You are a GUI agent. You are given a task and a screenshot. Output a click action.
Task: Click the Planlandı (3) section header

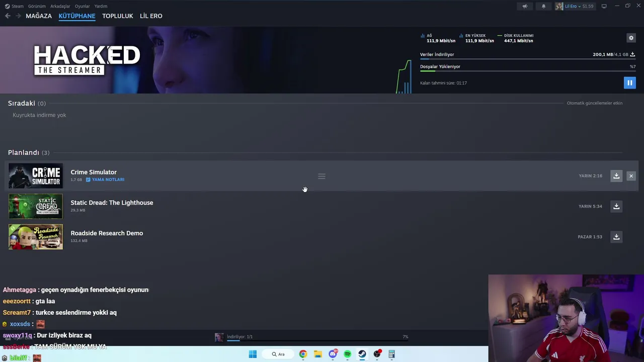(29, 152)
